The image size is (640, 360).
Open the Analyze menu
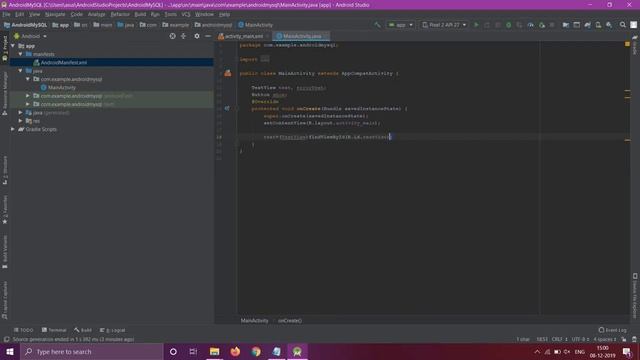point(96,14)
